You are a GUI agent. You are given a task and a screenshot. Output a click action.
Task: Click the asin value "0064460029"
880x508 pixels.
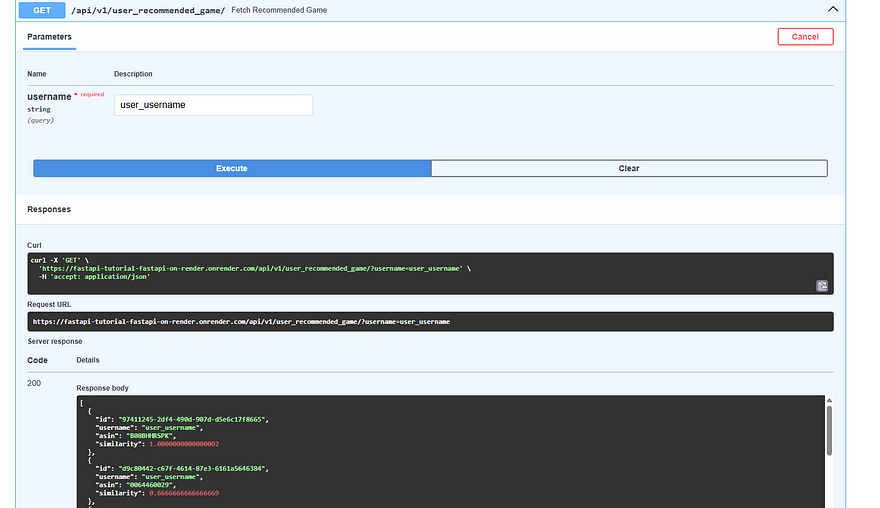coord(149,484)
